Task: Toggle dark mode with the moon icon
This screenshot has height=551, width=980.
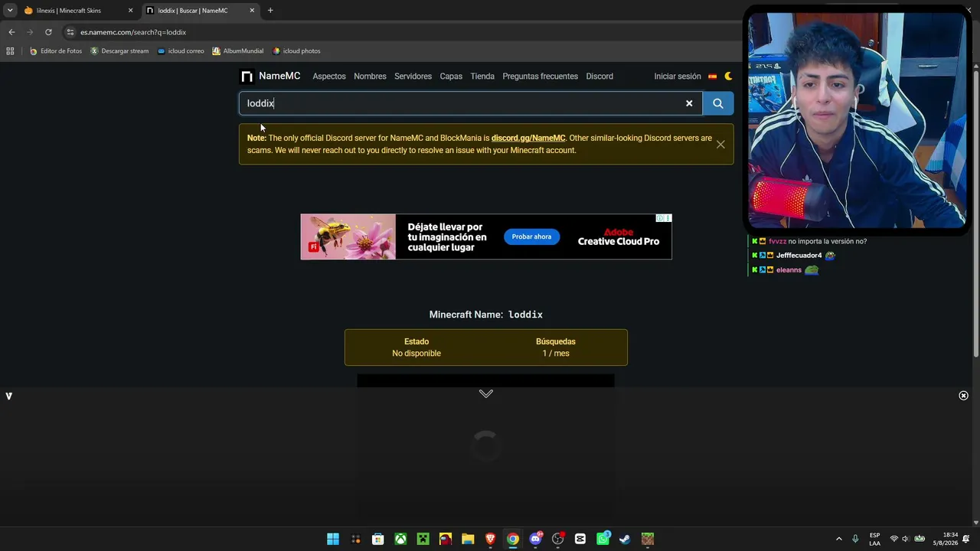Action: tap(728, 77)
